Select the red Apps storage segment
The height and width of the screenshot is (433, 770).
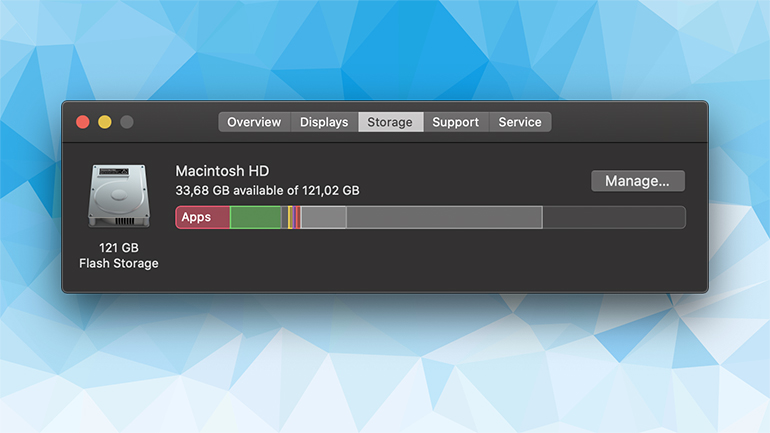coord(202,217)
